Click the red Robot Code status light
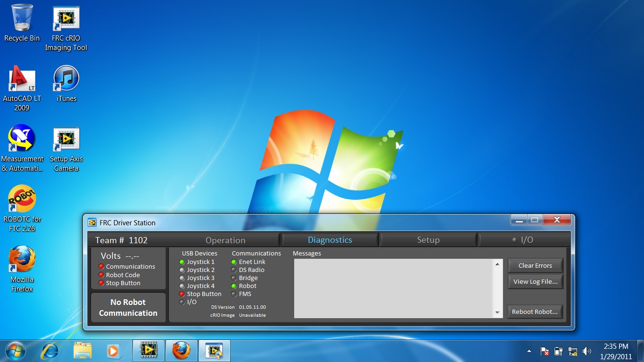Viewport: 644px width, 362px height. pos(101,275)
